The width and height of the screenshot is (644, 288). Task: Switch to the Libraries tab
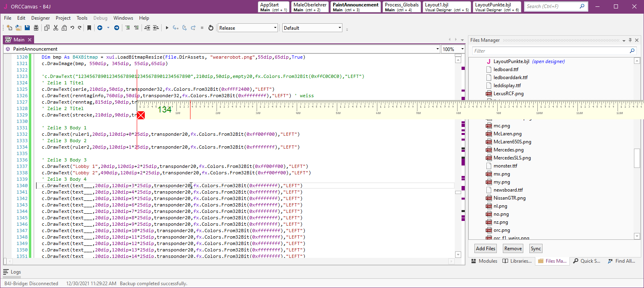click(x=517, y=261)
